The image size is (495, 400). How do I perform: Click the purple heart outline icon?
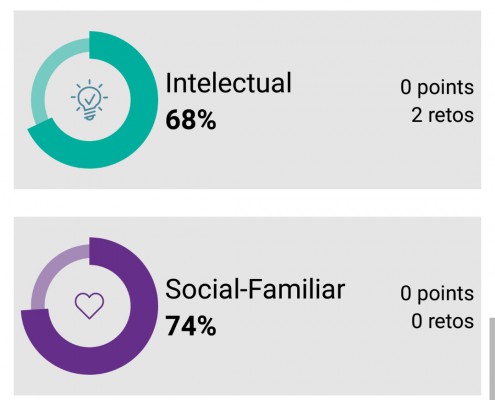(89, 305)
